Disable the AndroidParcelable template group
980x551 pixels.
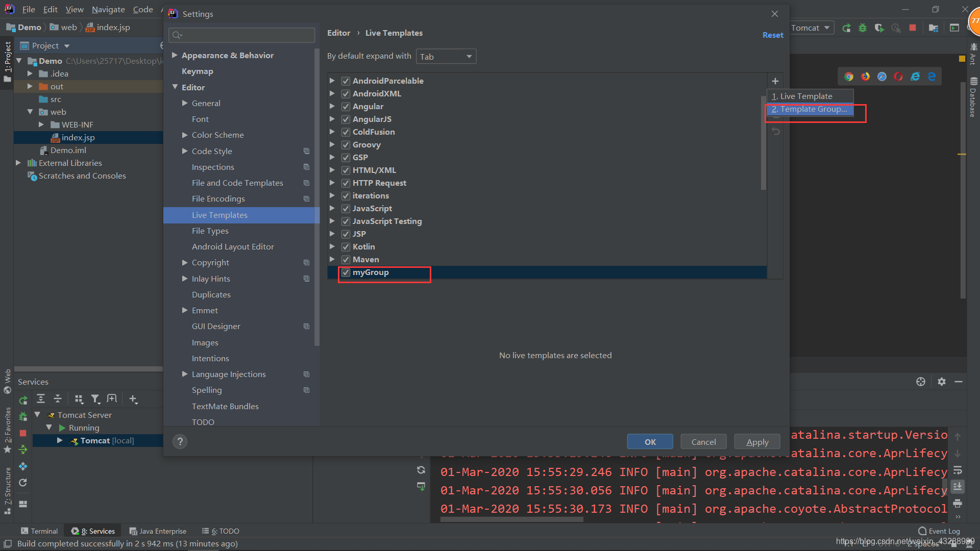346,81
